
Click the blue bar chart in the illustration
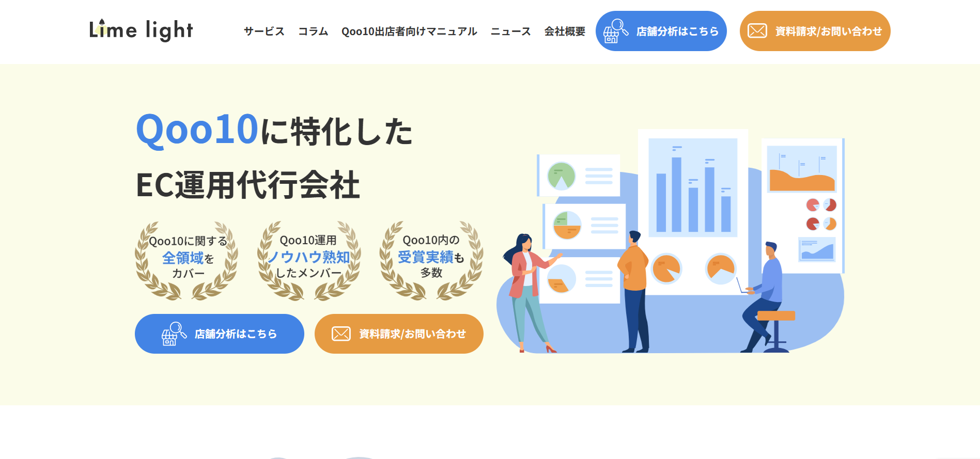(x=693, y=188)
